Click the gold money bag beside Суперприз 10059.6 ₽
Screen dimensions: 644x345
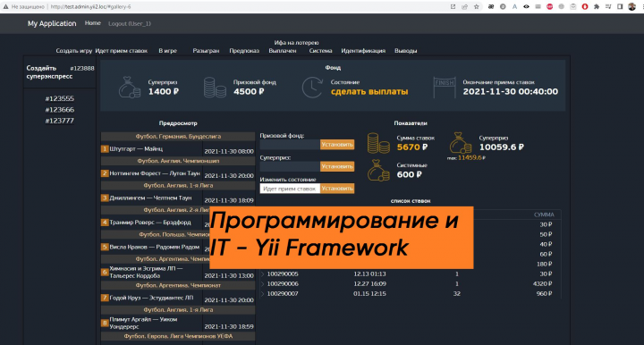460,143
